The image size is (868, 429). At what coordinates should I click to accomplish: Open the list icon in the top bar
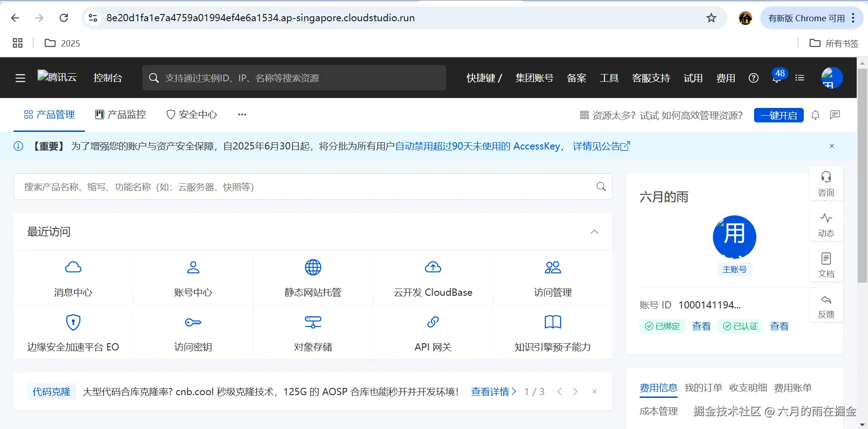click(x=800, y=78)
